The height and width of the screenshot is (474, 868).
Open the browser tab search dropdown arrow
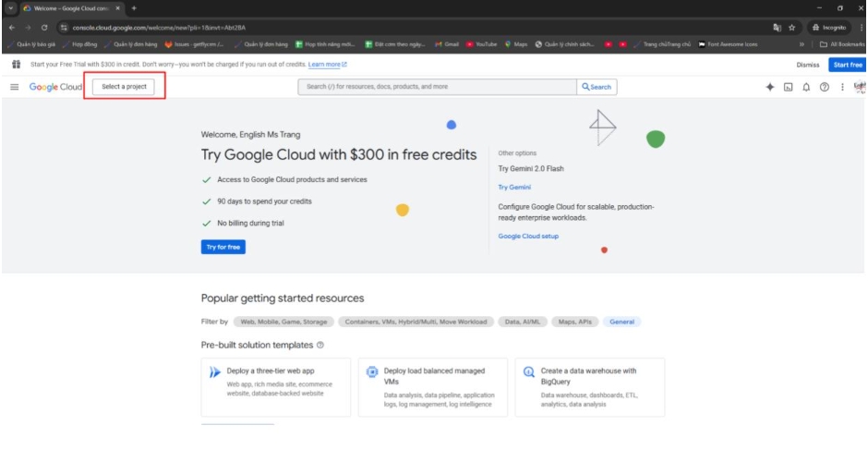click(x=8, y=8)
